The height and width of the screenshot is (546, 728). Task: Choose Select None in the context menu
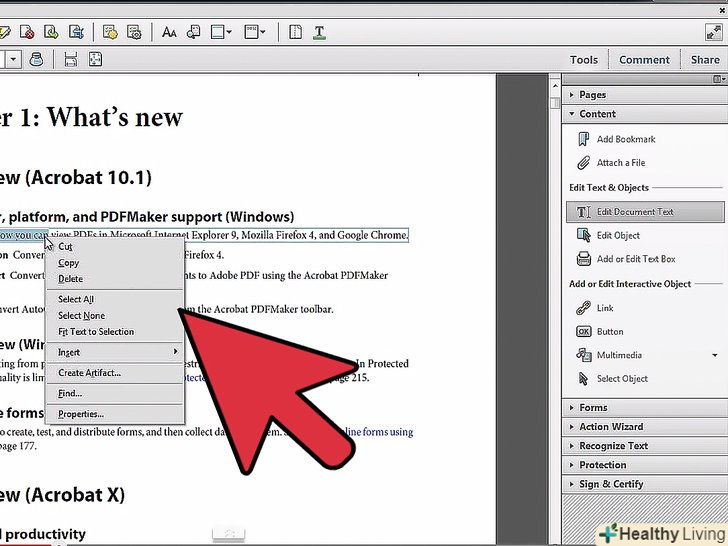point(115,316)
